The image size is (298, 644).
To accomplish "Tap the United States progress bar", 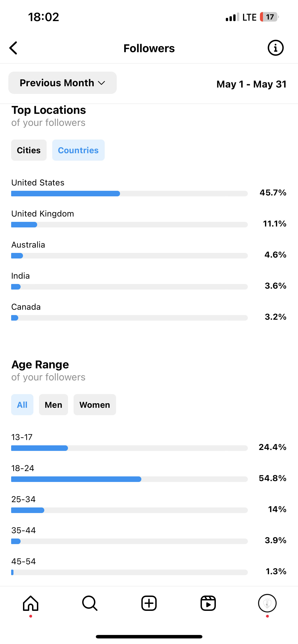I will pyautogui.click(x=129, y=194).
